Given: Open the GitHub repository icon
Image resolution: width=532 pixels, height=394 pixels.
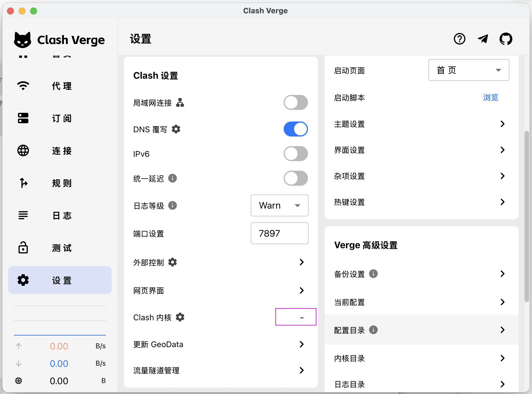Looking at the screenshot, I should coord(506,39).
